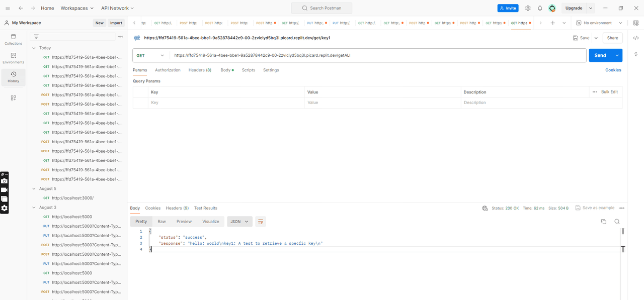Collapse the August 3 history group

pyautogui.click(x=34, y=208)
